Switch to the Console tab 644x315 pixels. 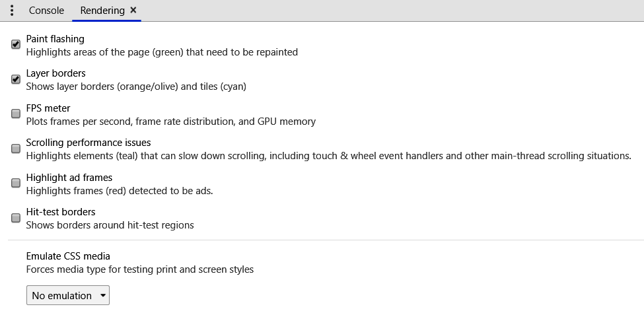[46, 11]
